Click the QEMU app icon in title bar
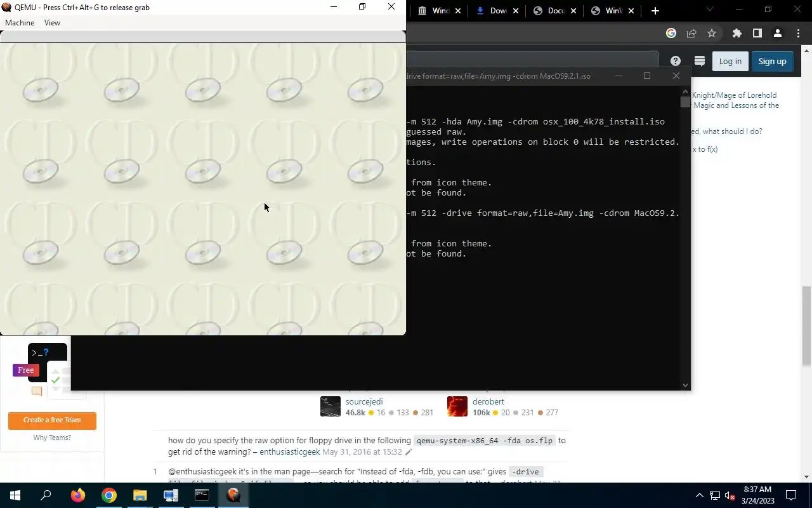This screenshot has width=812, height=508. [x=7, y=7]
